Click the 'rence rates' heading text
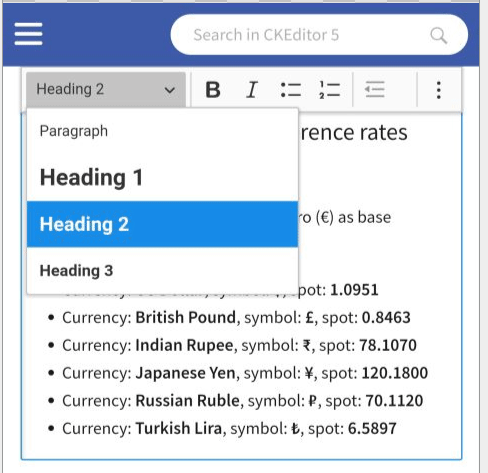The image size is (488, 473). point(353,133)
